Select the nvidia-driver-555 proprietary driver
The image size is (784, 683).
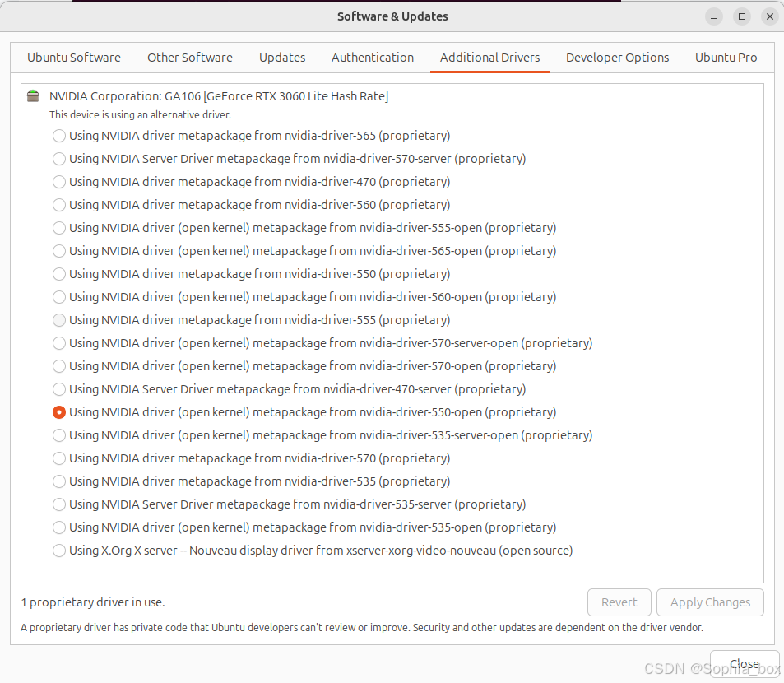[x=252, y=319]
